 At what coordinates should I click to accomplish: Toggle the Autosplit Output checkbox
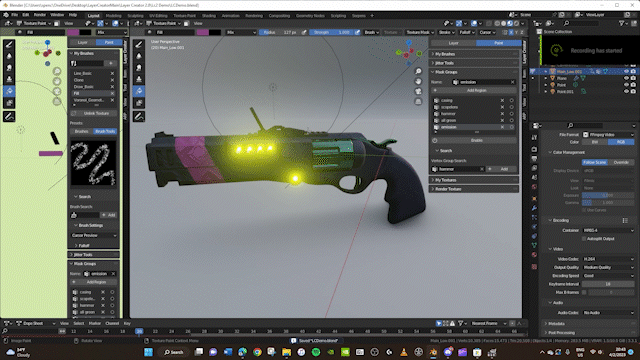[584, 239]
